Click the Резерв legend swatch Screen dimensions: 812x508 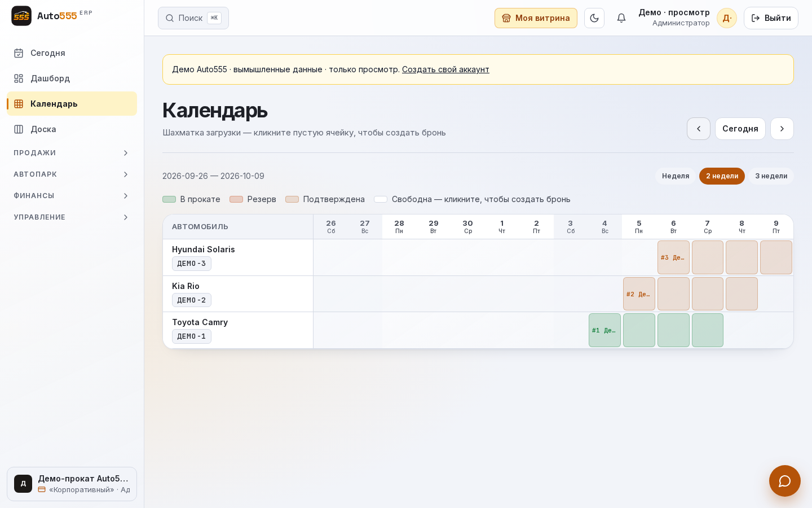(236, 199)
